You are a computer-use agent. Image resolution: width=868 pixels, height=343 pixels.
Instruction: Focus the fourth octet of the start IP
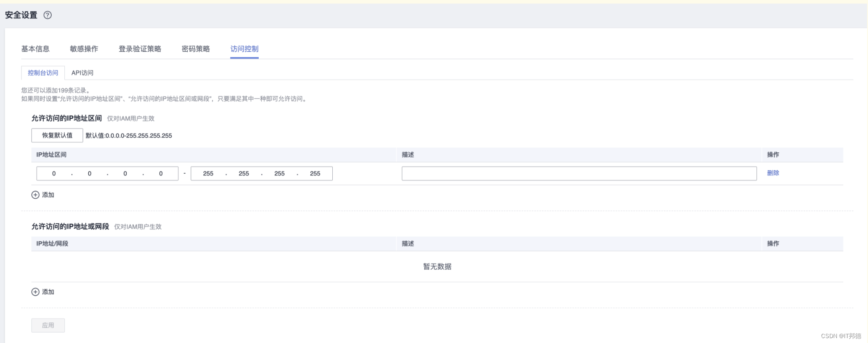coord(161,173)
